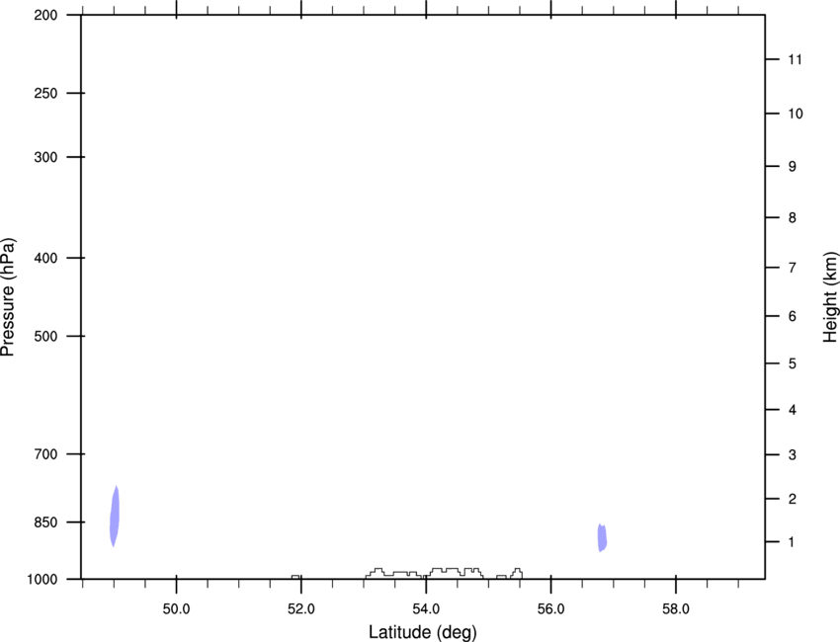Click the 400 pressure tick label

[45, 258]
